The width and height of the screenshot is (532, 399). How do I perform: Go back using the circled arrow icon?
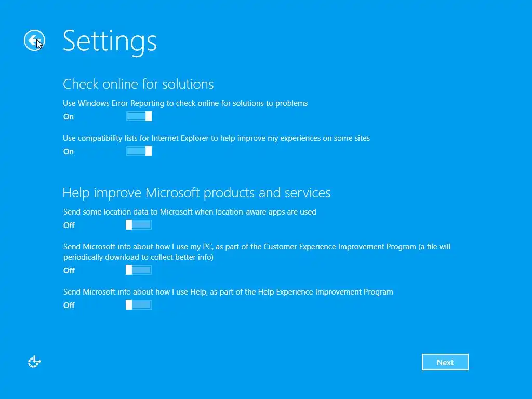tap(34, 40)
